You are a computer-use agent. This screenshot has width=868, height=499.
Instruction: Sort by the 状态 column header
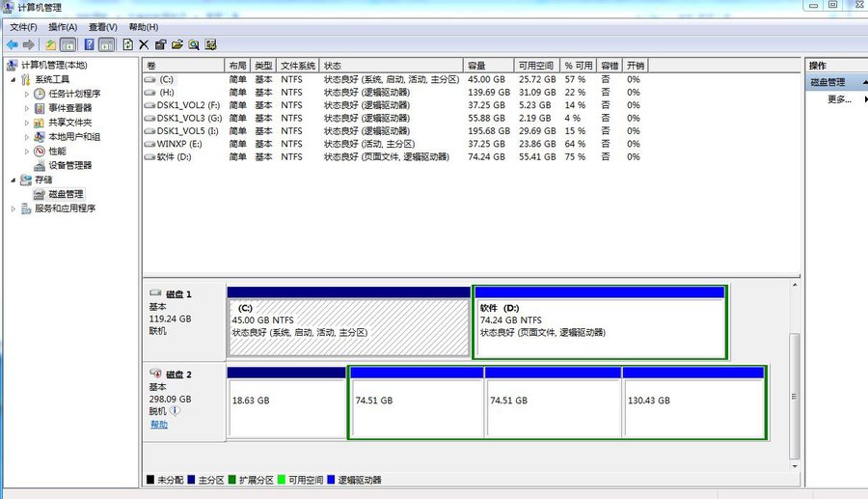pyautogui.click(x=391, y=66)
